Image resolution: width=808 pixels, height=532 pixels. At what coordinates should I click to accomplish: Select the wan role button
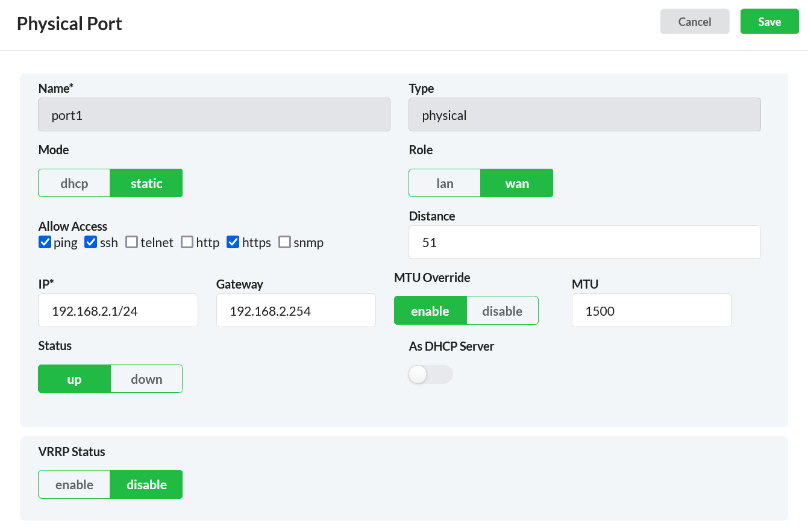pyautogui.click(x=516, y=183)
